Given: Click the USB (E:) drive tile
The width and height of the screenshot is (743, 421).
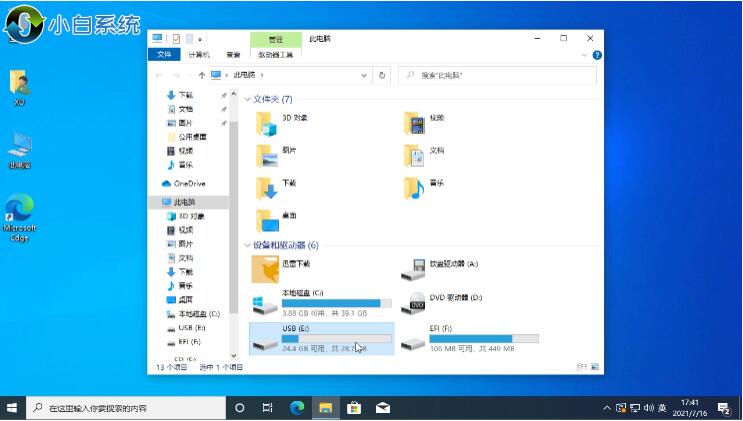Looking at the screenshot, I should 322,339.
